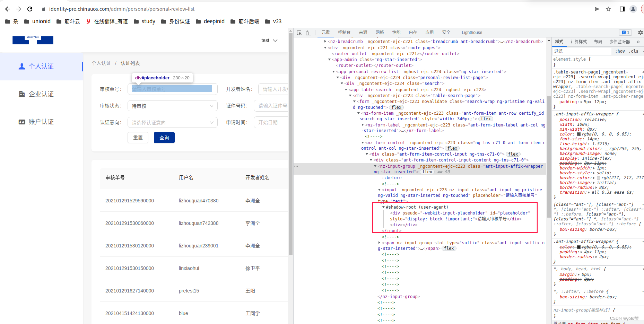644x324 pixels.
Task: Select the inspect element picker icon
Action: [299, 32]
